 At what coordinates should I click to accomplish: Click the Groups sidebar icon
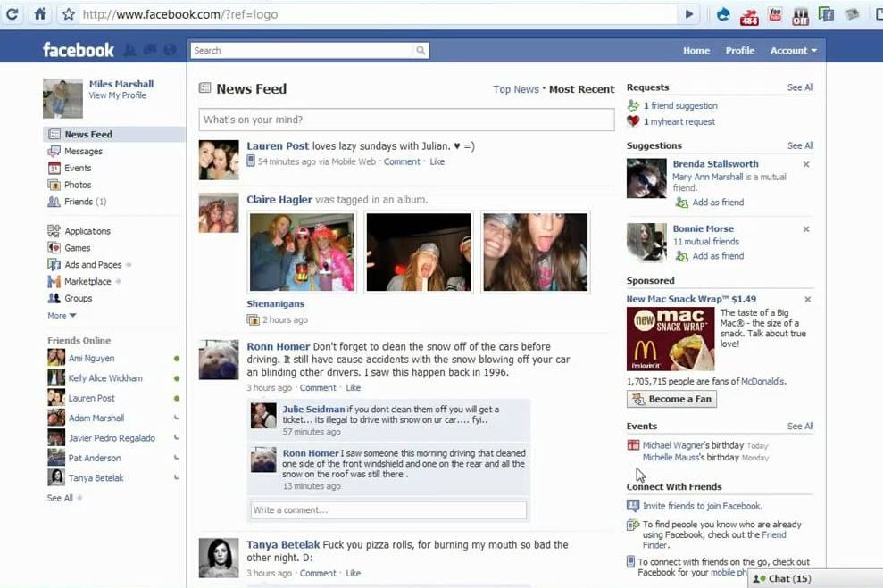[x=54, y=298]
